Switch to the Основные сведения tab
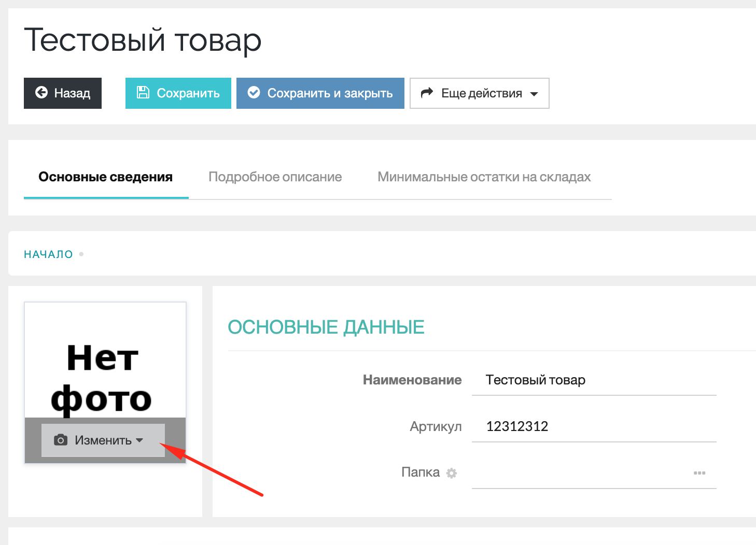Screen dimensions: 756x545 coord(106,177)
